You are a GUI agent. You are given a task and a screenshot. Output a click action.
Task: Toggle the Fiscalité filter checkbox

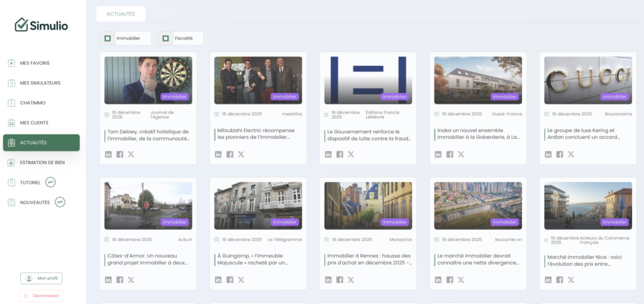point(165,39)
